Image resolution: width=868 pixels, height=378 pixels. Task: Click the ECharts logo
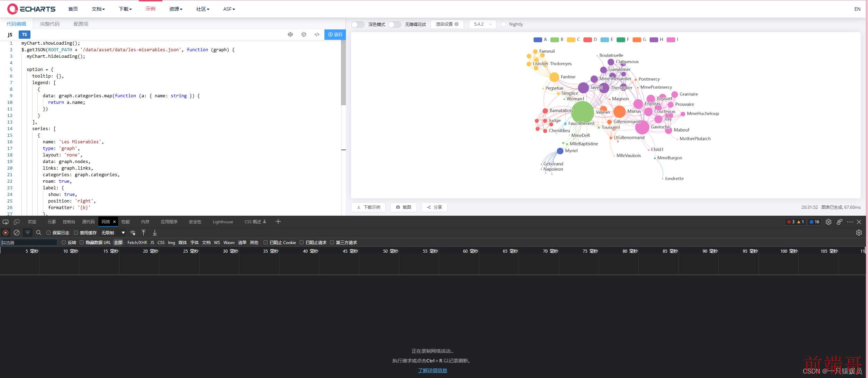32,9
